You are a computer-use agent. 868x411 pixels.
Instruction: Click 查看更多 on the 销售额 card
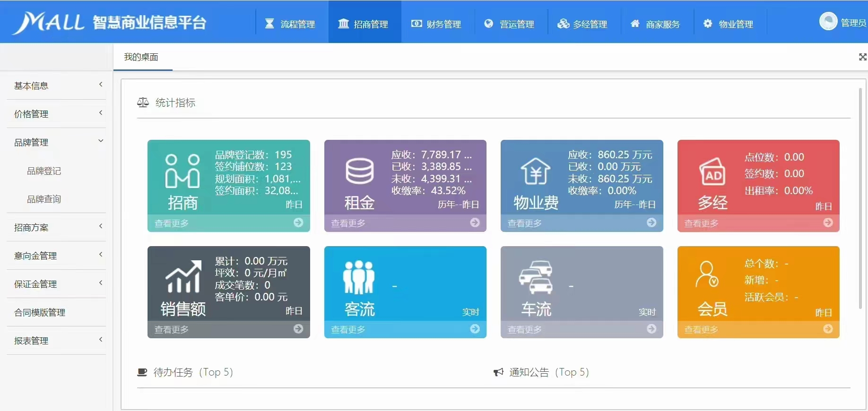[x=172, y=329]
